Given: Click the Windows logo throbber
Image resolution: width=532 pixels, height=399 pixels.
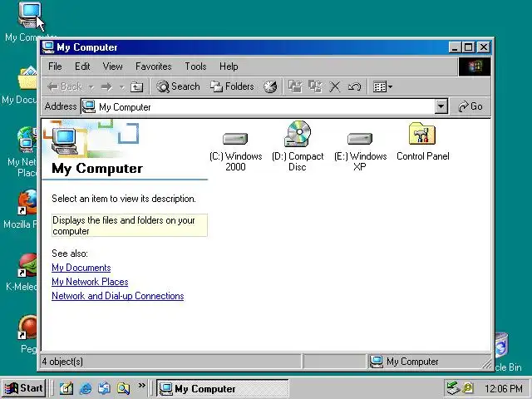Looking at the screenshot, I should [475, 66].
